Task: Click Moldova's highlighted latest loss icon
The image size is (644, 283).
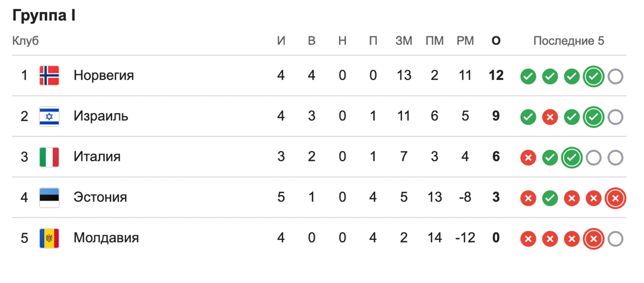Action: 593,239
